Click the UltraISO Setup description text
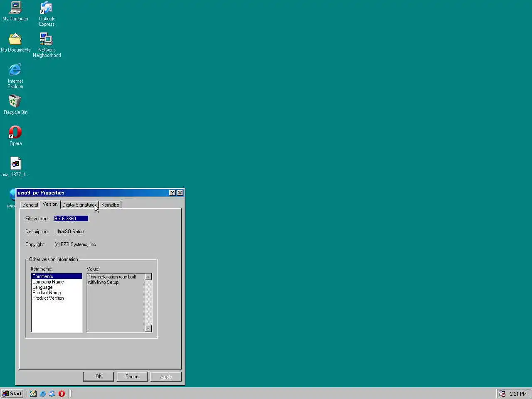Viewport: 532px width, 399px height. click(69, 232)
